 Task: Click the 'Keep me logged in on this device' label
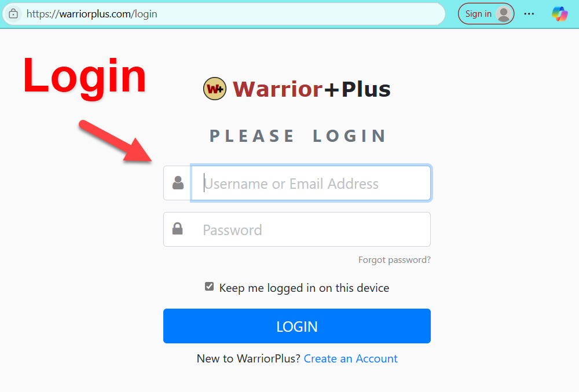(305, 288)
